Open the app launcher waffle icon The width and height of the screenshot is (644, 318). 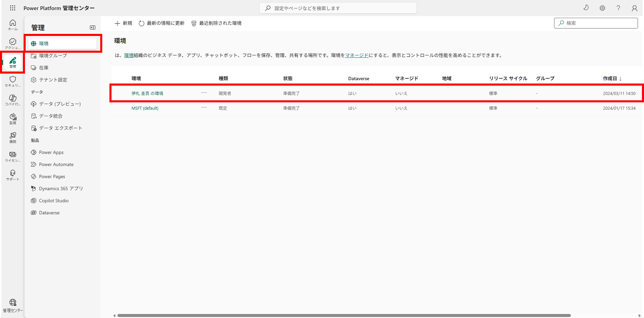pos(13,8)
